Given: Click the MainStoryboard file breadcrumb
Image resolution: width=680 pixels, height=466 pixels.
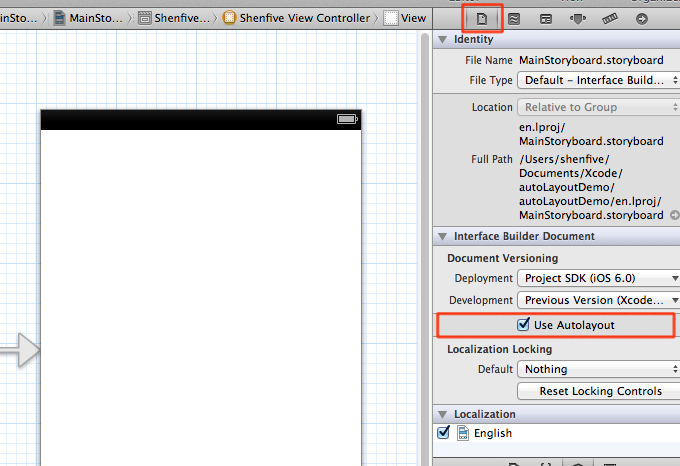Looking at the screenshot, I should click(x=88, y=18).
